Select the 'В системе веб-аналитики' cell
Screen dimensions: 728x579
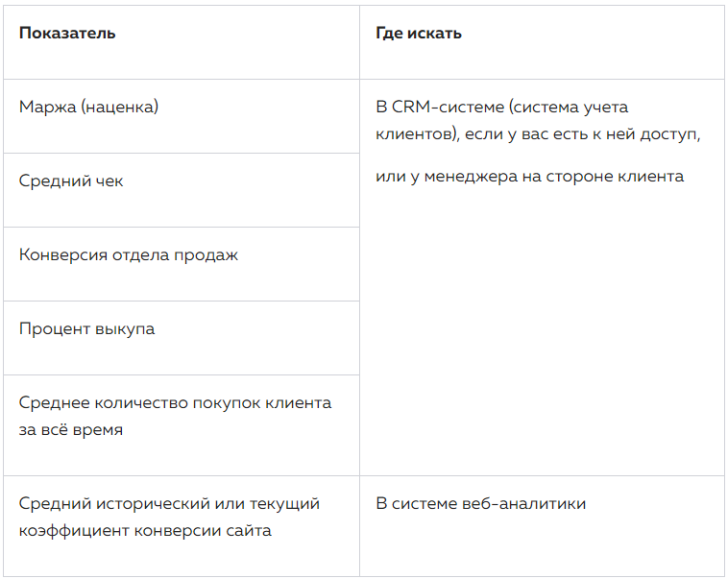tap(542, 526)
